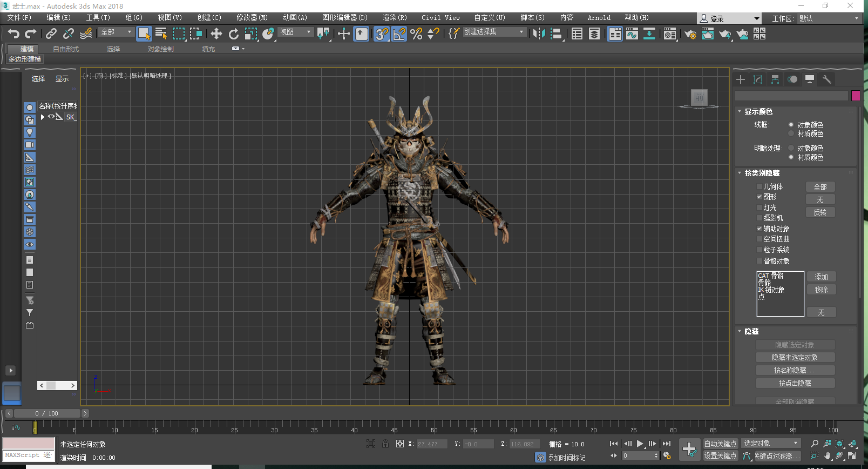
Task: Switch to the Utilities wrench panel
Action: coord(826,79)
